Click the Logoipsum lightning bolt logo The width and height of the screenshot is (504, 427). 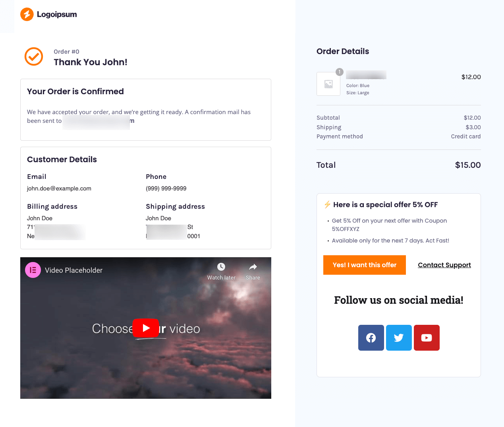pos(27,14)
